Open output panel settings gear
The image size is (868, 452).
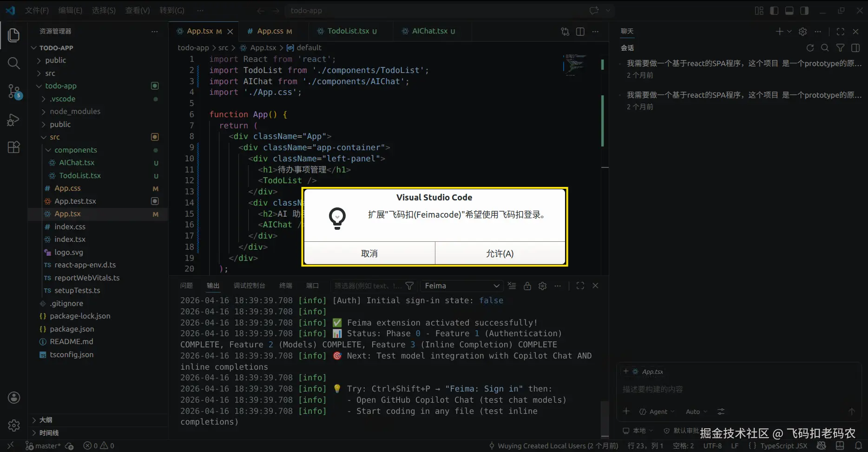[x=542, y=286]
